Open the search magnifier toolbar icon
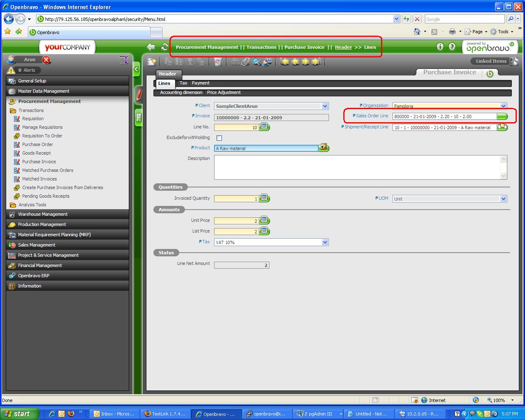 pyautogui.click(x=256, y=62)
